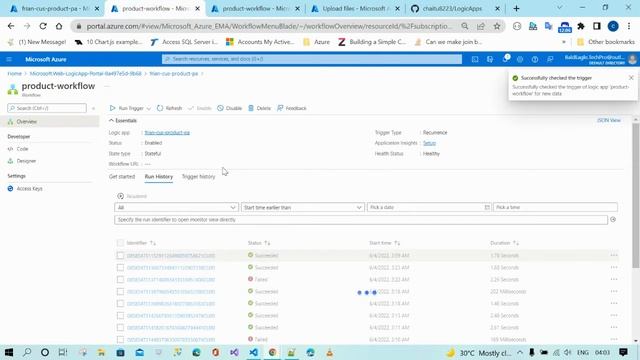Click the run identifier input field
The height and width of the screenshot is (360, 640).
361,220
